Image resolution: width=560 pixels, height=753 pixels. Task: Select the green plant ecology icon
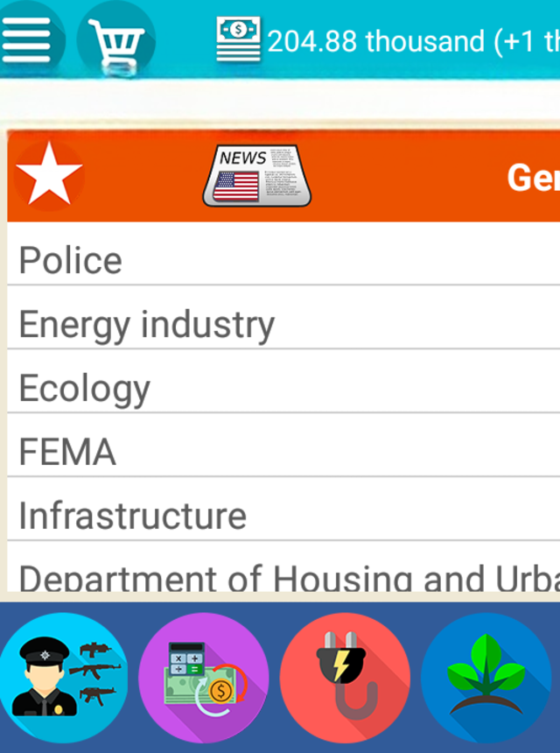[486, 677]
